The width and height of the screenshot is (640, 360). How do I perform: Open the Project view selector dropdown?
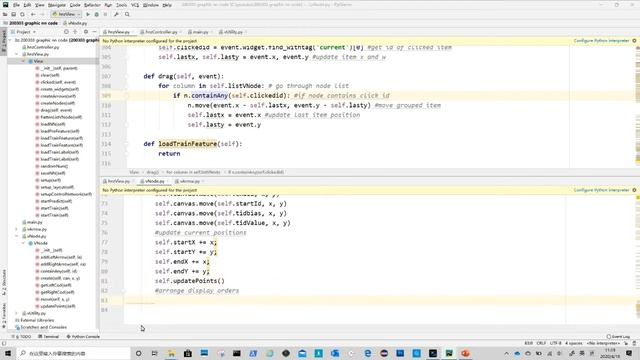[23, 32]
